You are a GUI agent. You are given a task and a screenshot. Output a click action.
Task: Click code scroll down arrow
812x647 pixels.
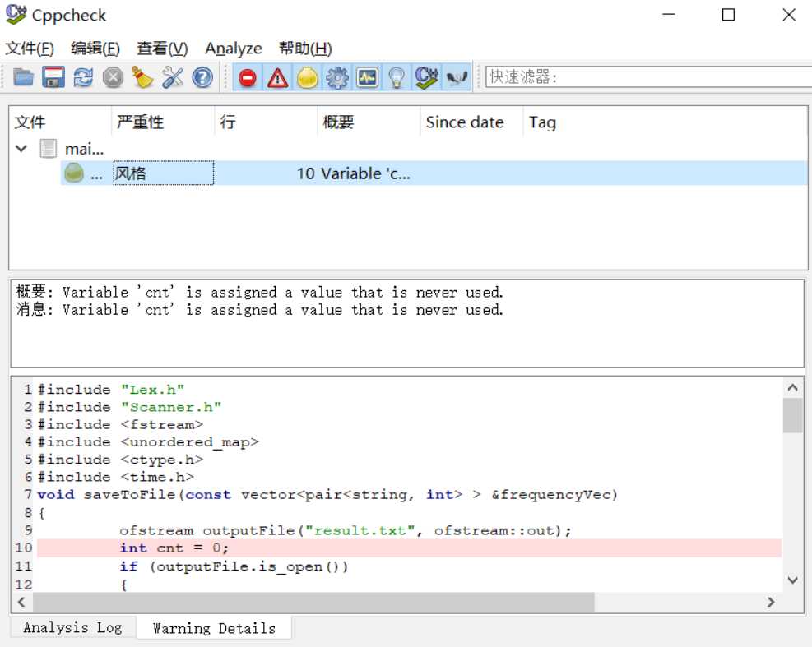(792, 580)
